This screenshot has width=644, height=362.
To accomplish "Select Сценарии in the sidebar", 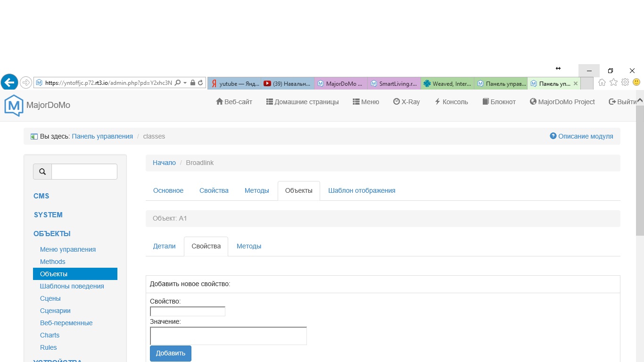I will coord(55,311).
